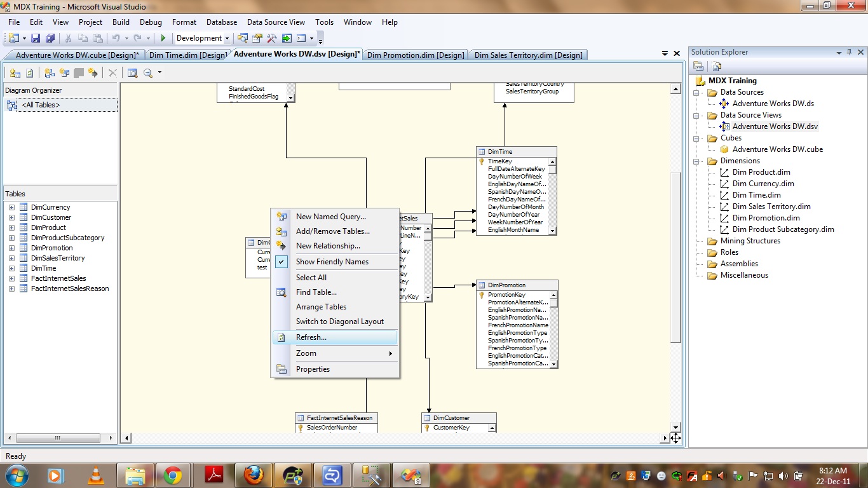Open Dim Time.dim in Solution Explorer
The height and width of the screenshot is (488, 868).
[x=756, y=195]
